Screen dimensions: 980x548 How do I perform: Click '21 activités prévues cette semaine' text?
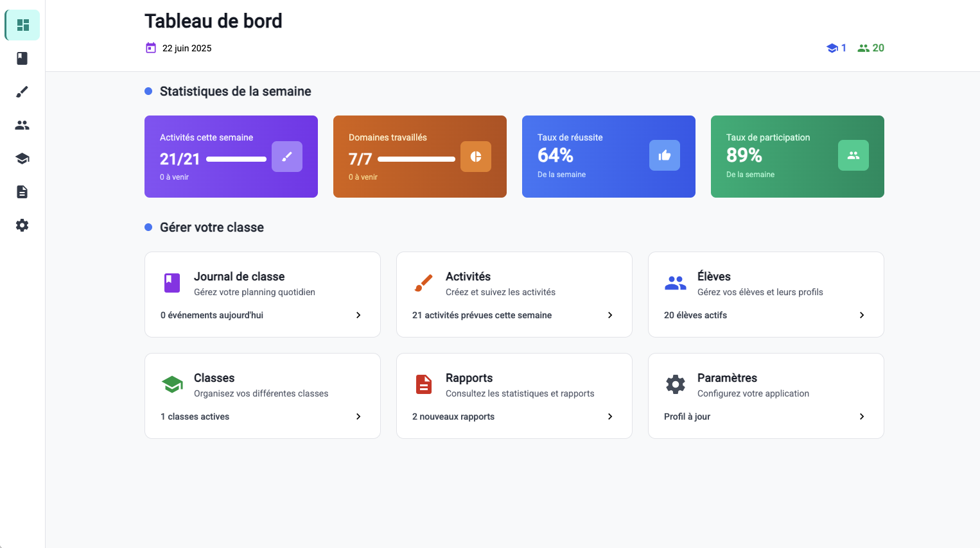(482, 315)
